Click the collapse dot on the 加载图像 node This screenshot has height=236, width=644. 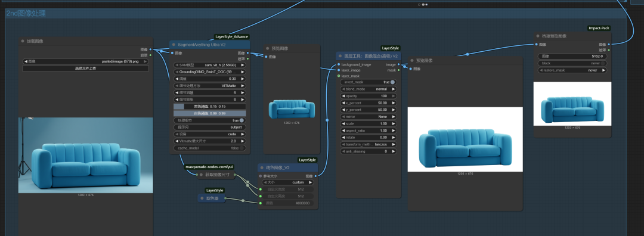pos(23,41)
